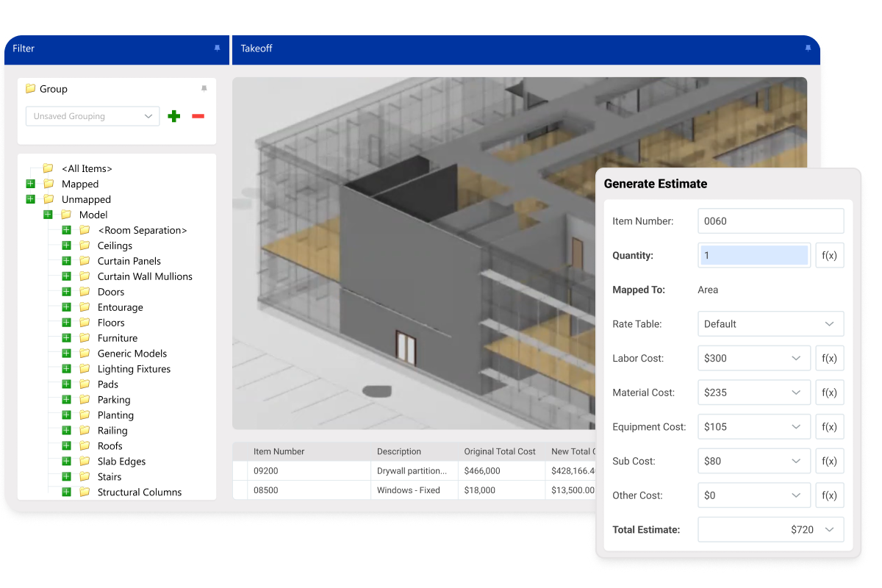882x588 pixels.
Task: Click the row selector of 09200 row
Action: [240, 470]
